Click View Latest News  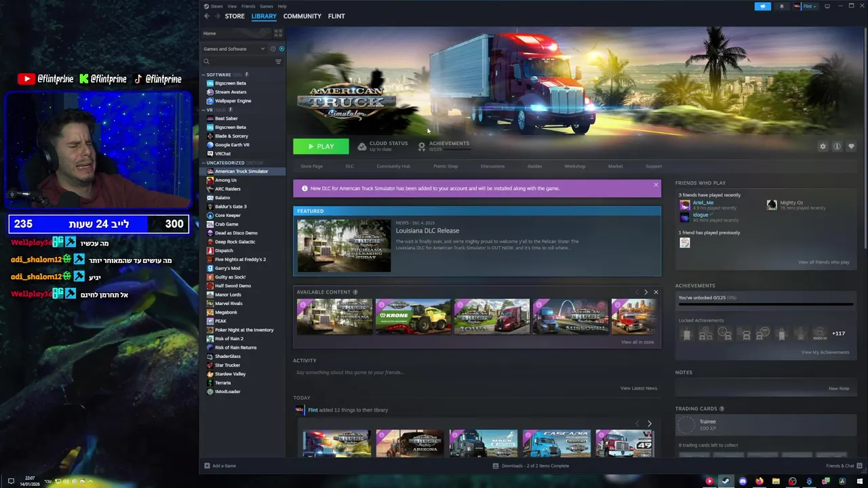click(x=639, y=388)
